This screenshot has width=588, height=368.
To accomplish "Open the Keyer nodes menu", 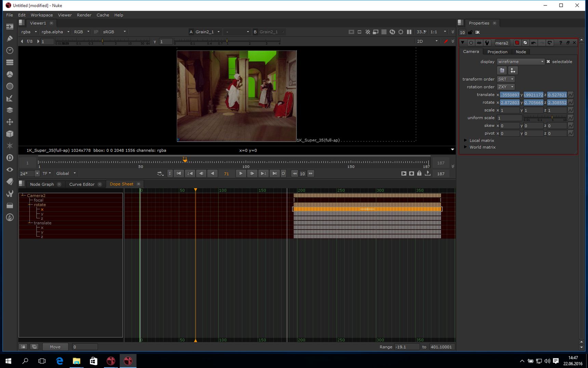I will click(10, 98).
